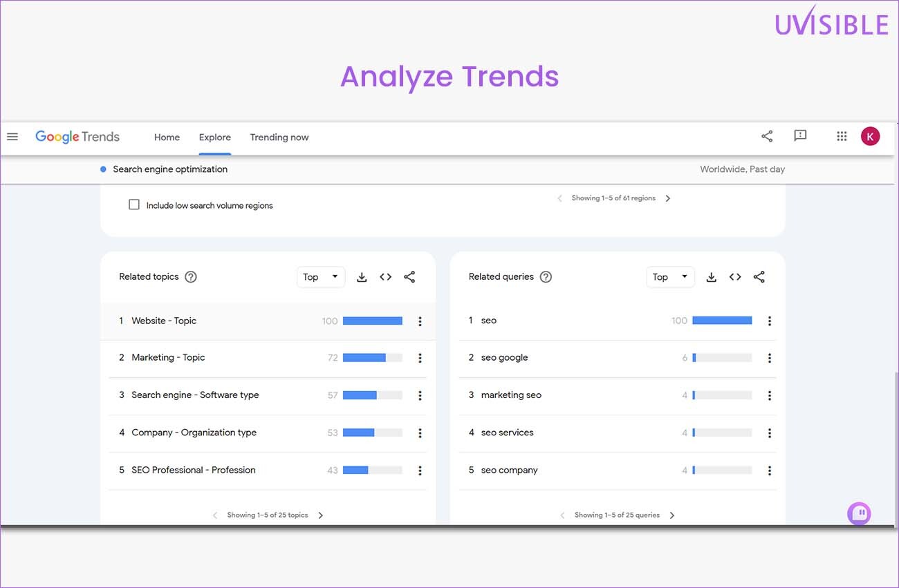The width and height of the screenshot is (899, 588).
Task: Select the Explore tab
Action: click(215, 137)
